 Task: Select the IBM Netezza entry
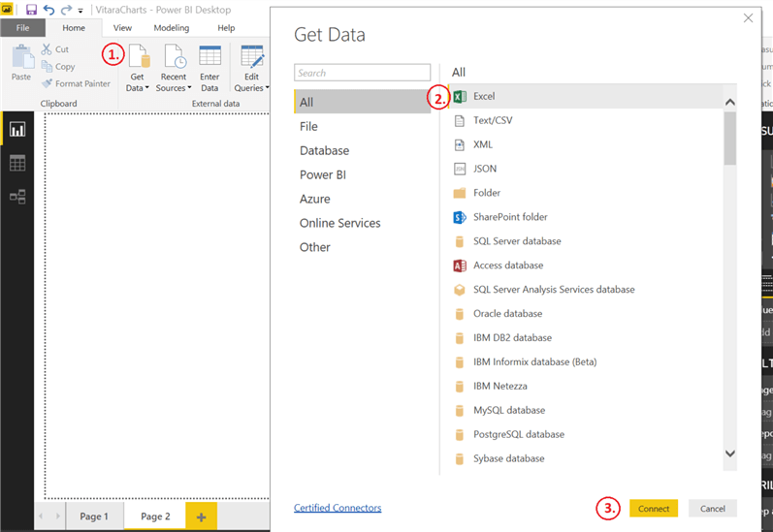586,386
